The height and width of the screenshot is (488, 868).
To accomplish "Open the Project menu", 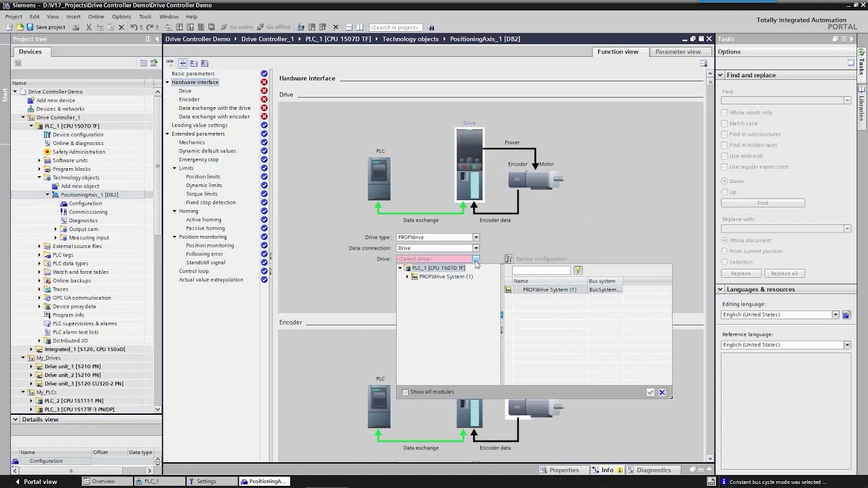I will click(14, 16).
